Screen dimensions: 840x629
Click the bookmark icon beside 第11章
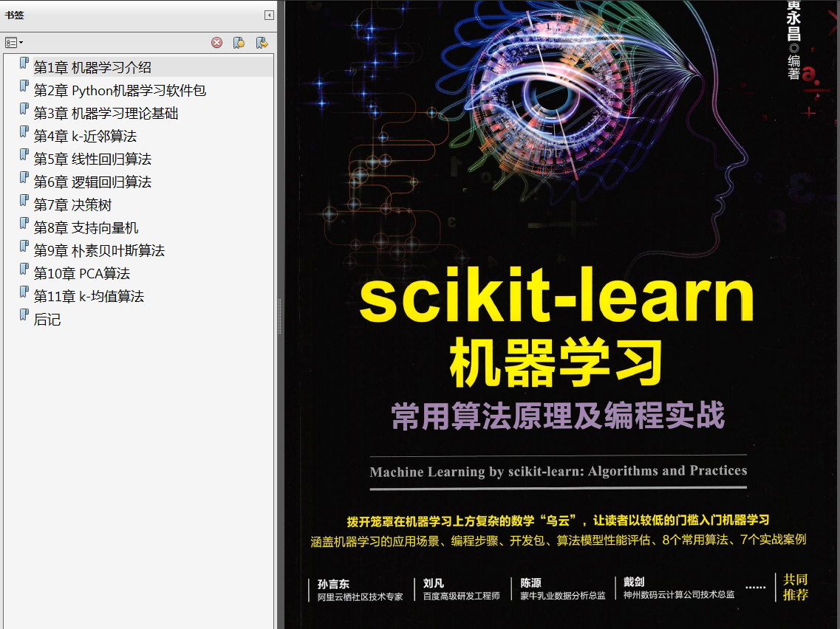pos(24,292)
